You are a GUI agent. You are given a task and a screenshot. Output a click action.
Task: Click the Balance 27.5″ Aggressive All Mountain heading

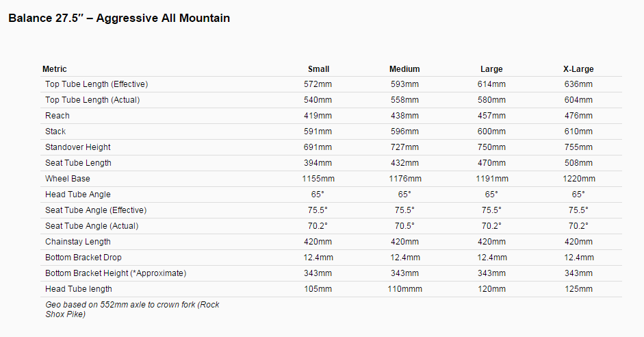[x=119, y=18]
